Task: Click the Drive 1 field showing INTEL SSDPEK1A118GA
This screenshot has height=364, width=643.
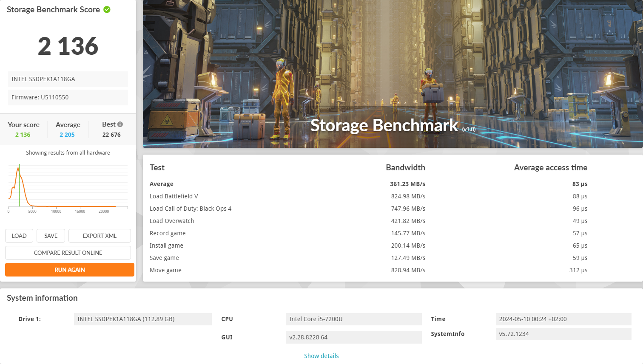Action: (x=142, y=319)
